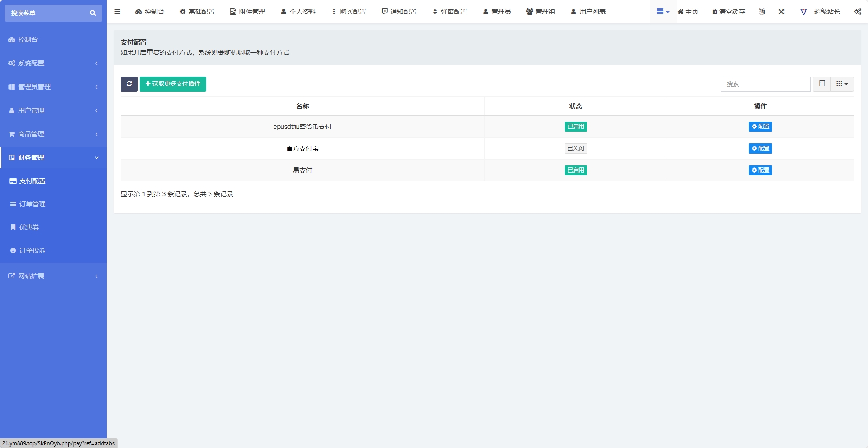
Task: Click the 名称 column header
Action: pyautogui.click(x=302, y=106)
